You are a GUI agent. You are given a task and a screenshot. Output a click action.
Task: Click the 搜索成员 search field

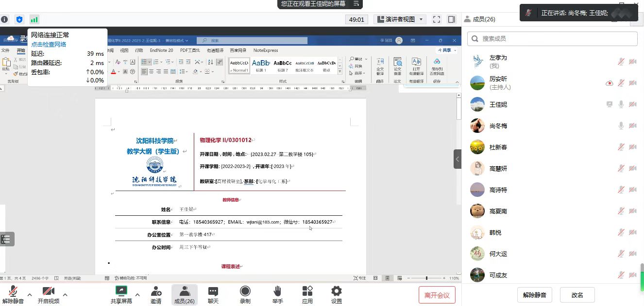(552, 39)
